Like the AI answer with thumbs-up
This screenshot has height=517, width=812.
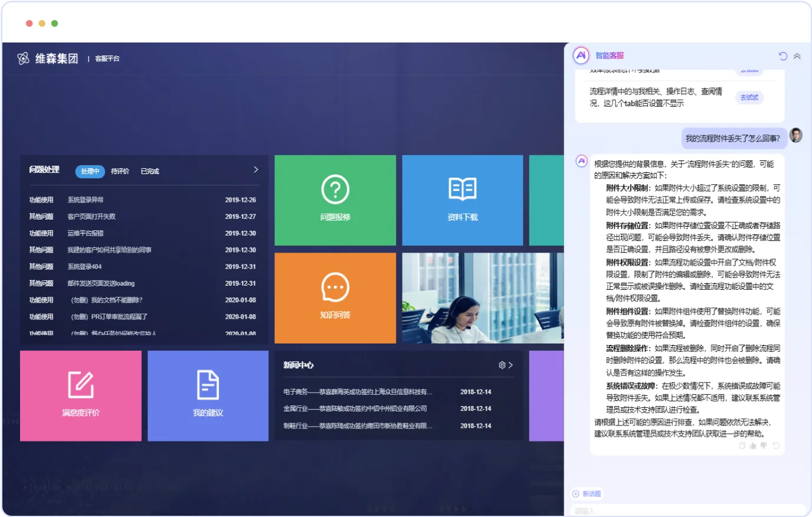click(753, 446)
